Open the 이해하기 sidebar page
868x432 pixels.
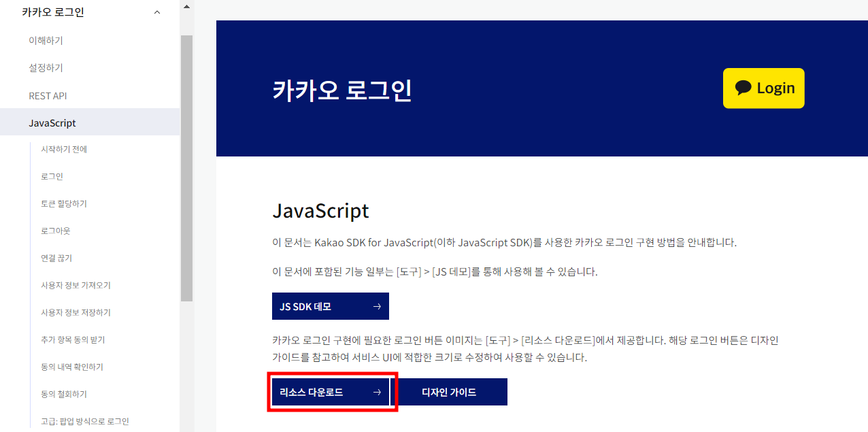(46, 40)
